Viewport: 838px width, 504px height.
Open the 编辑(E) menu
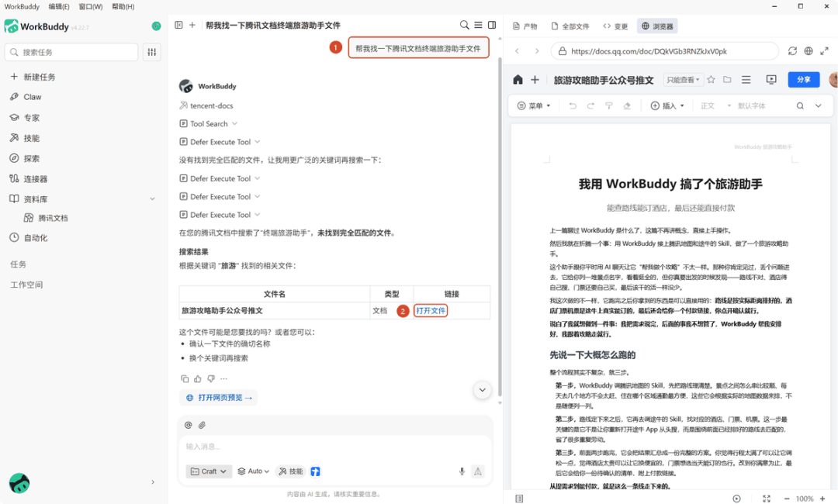tap(59, 6)
